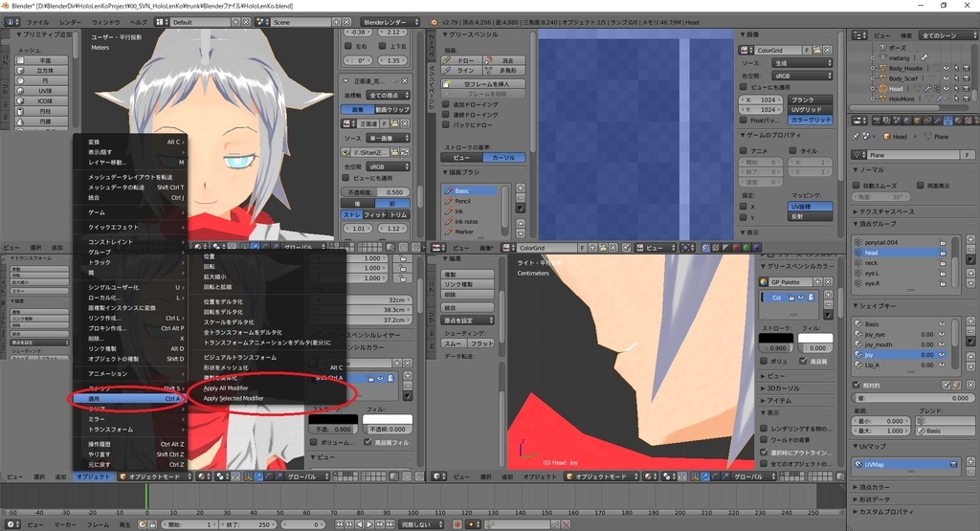Click the auto-keyframe record button in timeline
The image size is (980, 531).
(457, 524)
